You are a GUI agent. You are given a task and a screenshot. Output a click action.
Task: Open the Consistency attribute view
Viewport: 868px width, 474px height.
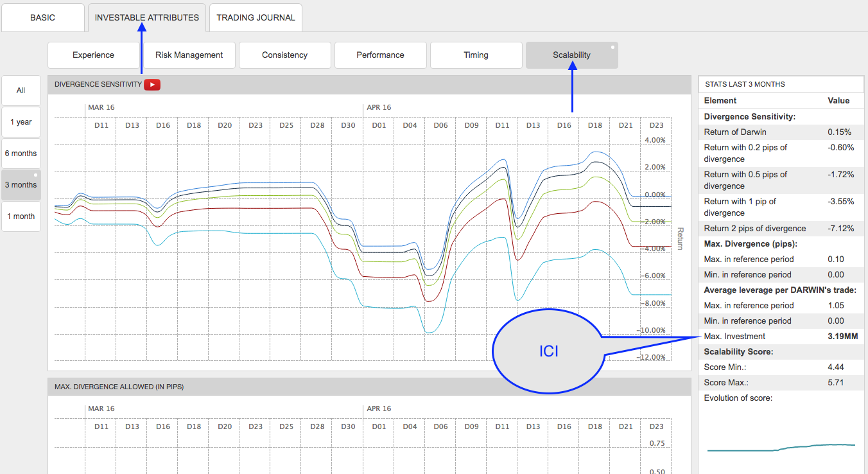(x=284, y=55)
